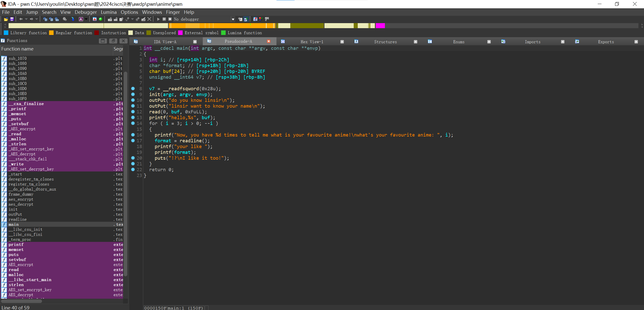The height and width of the screenshot is (310, 644).
Task: Open the 'No debugger' dropdown
Action: 233,19
